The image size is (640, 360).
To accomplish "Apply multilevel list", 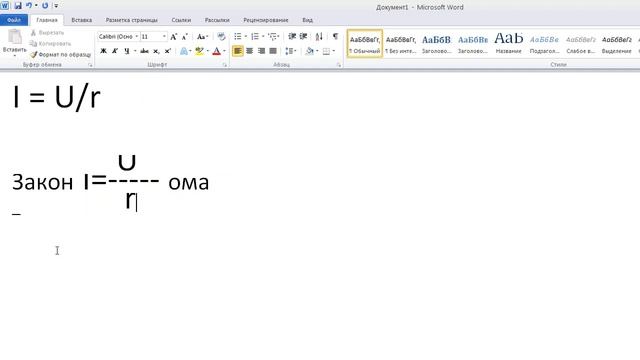I will (272, 36).
